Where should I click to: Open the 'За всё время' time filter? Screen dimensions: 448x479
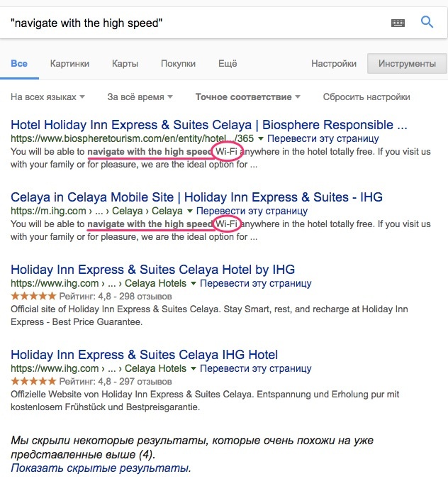[140, 97]
